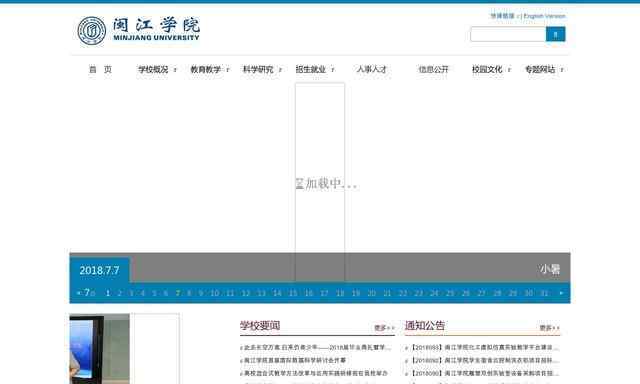The height and width of the screenshot is (384, 640).
Task: Open the 专题网站 menu
Action: tap(540, 69)
